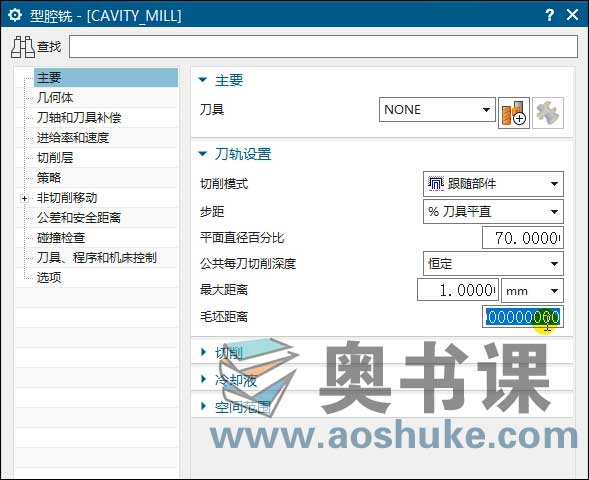Open the 公共每刀切削深度 恒定 dropdown
The image size is (589, 480).
click(x=493, y=264)
